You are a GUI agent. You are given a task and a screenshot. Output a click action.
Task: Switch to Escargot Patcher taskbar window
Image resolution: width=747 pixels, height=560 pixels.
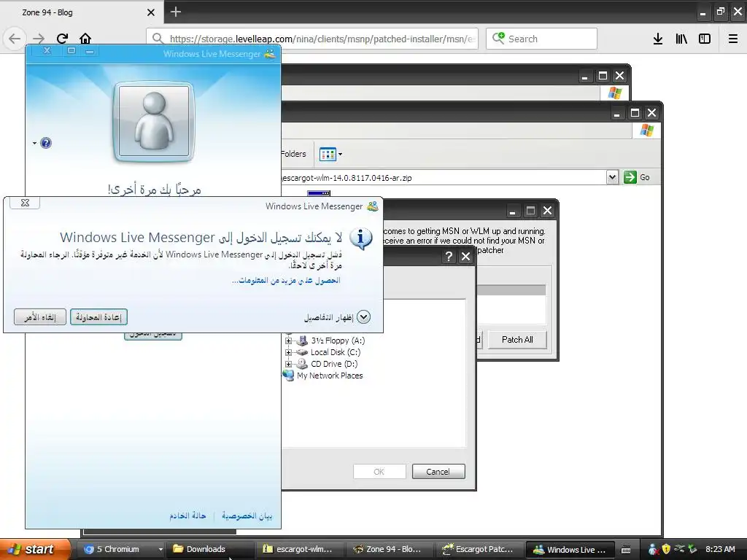coord(479,549)
